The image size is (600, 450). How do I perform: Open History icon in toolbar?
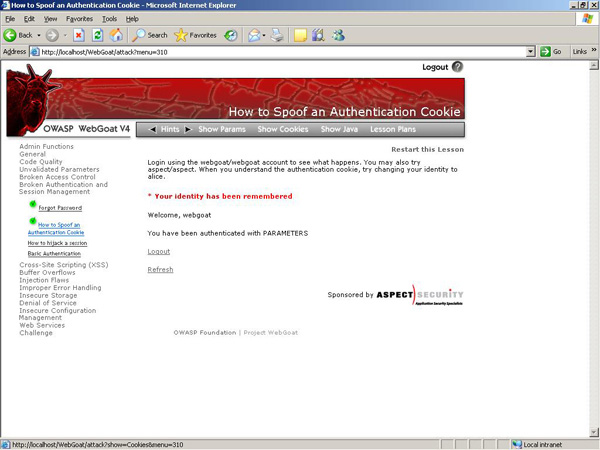coord(231,35)
